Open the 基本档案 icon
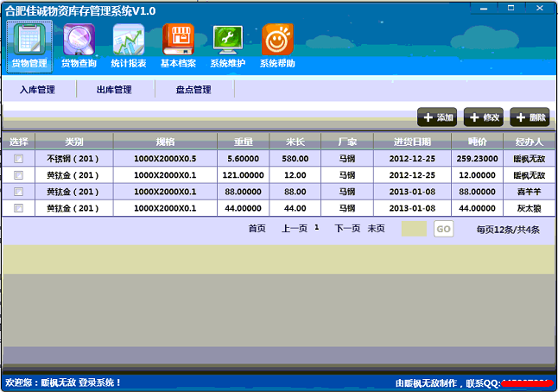This screenshot has width=558, height=392. click(x=178, y=40)
